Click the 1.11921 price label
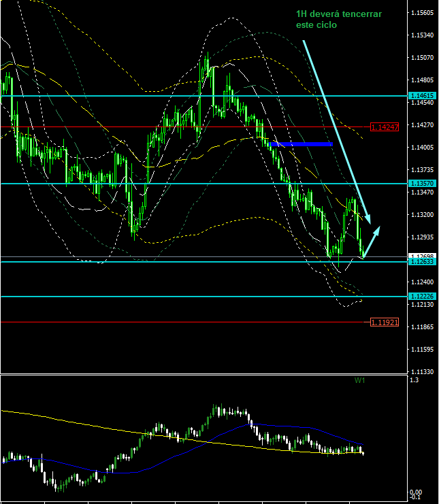 (385, 322)
